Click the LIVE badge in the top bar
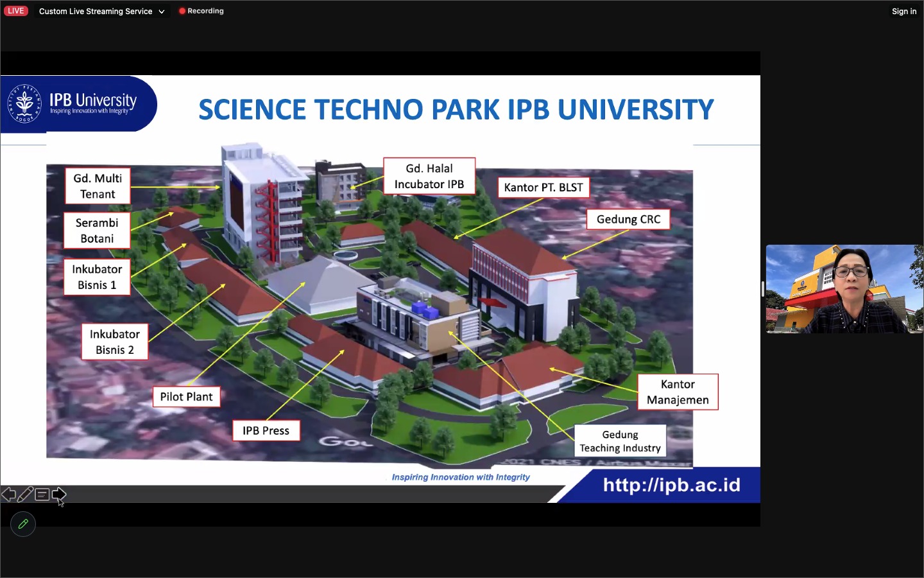 point(15,10)
